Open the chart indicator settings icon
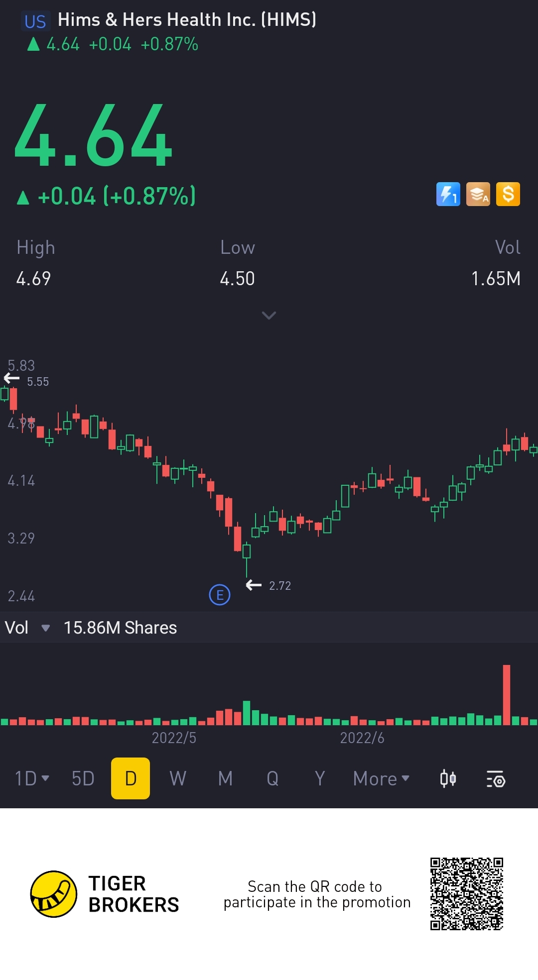 [x=496, y=779]
